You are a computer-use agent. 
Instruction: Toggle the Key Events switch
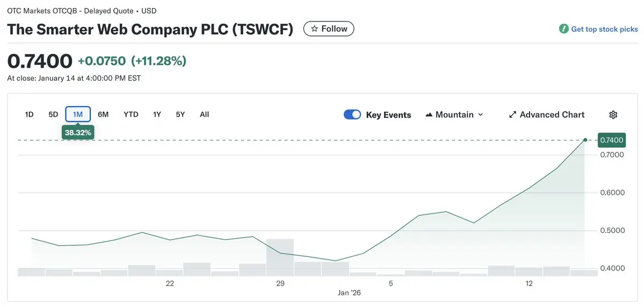point(352,114)
